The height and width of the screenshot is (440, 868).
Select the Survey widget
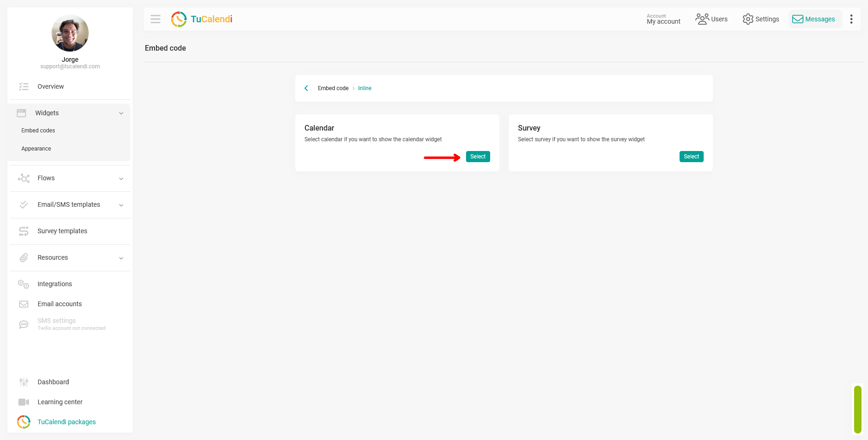(691, 157)
